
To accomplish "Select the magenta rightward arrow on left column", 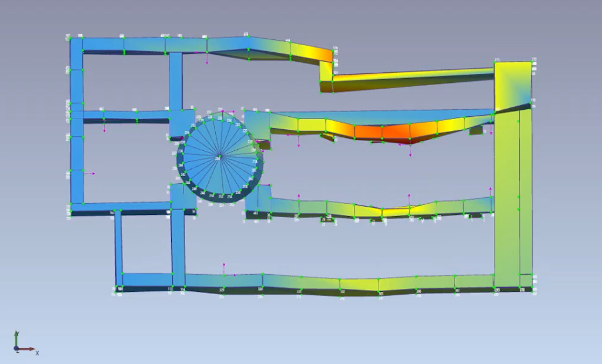I will click(89, 174).
